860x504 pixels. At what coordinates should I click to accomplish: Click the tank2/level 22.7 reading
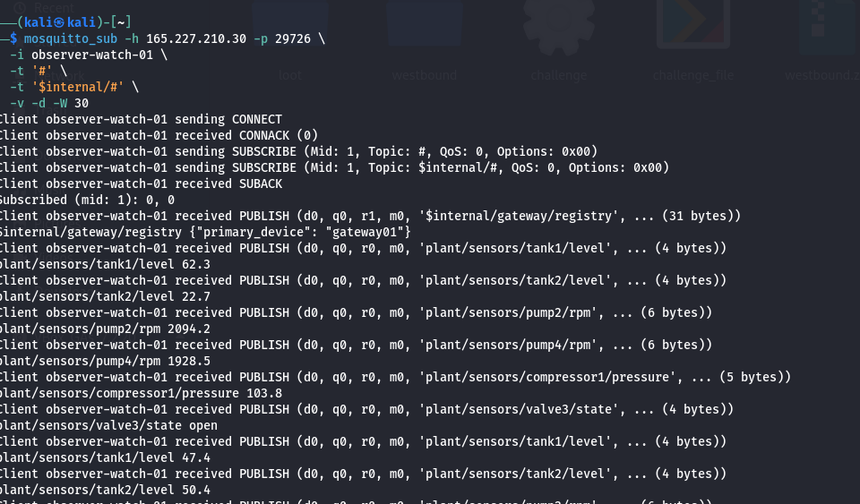click(106, 296)
